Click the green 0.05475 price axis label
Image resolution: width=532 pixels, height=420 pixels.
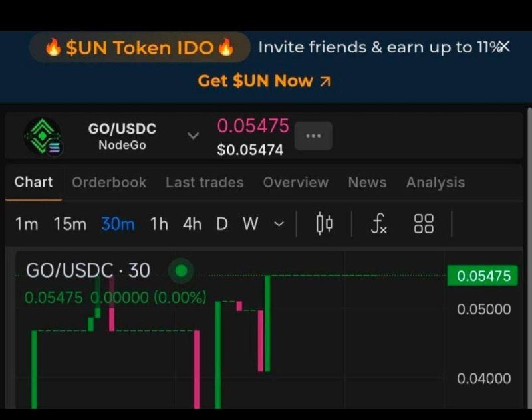(483, 276)
